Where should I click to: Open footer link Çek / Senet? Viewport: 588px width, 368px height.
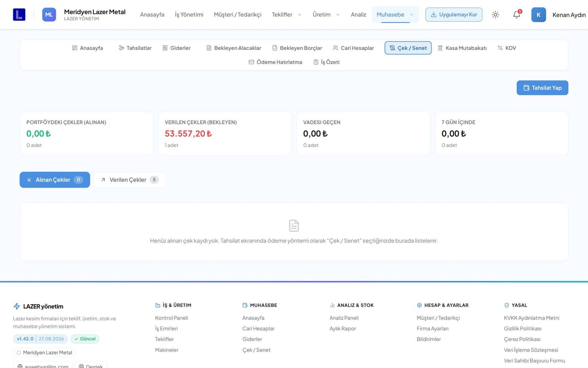[x=257, y=350]
